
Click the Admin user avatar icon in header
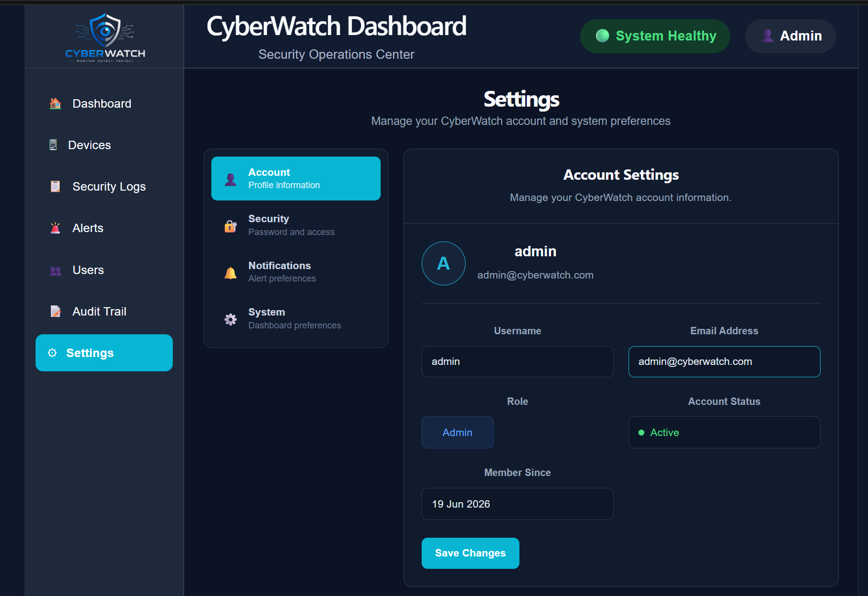pyautogui.click(x=767, y=36)
